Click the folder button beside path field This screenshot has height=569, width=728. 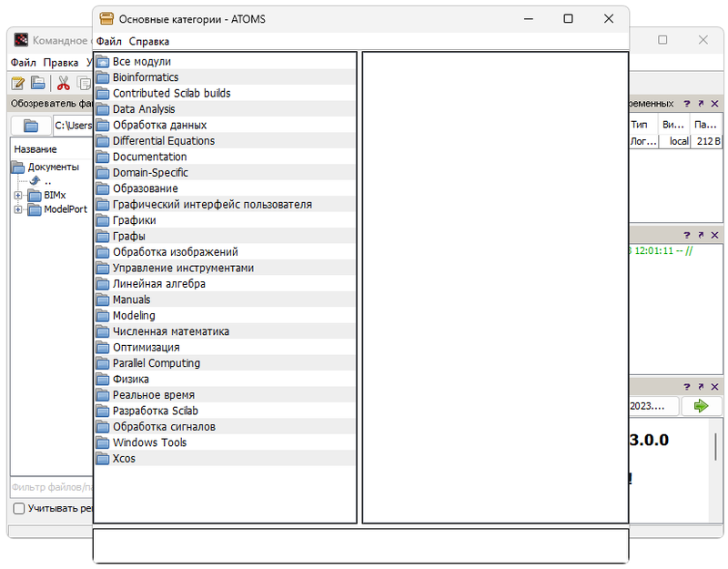coord(31,126)
